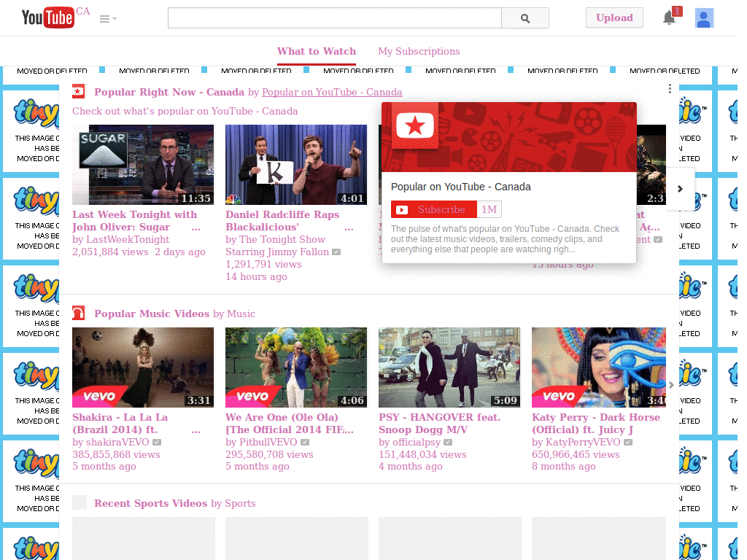Visit the shakiraVEVO channel
The width and height of the screenshot is (747, 560).
[x=117, y=442]
